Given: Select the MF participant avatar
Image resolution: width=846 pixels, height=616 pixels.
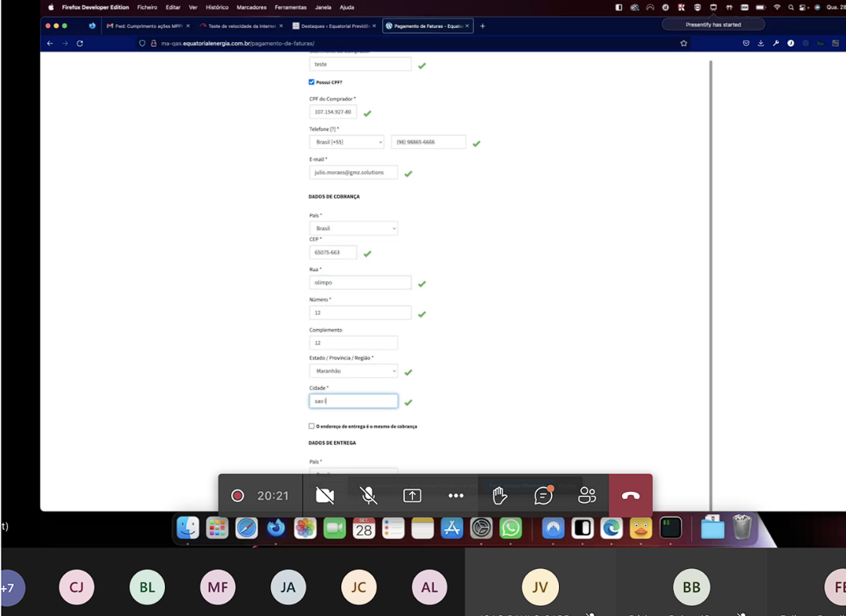Looking at the screenshot, I should point(218,587).
